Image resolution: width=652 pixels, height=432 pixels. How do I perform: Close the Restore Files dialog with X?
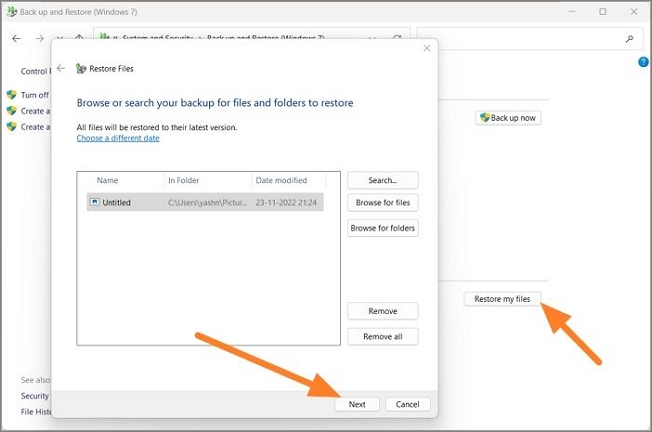pos(427,48)
